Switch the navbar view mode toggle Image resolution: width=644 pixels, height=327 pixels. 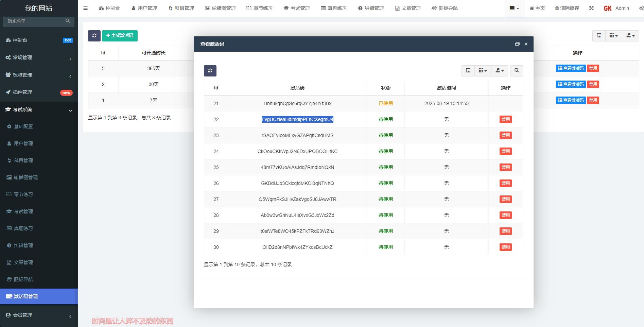click(x=514, y=8)
